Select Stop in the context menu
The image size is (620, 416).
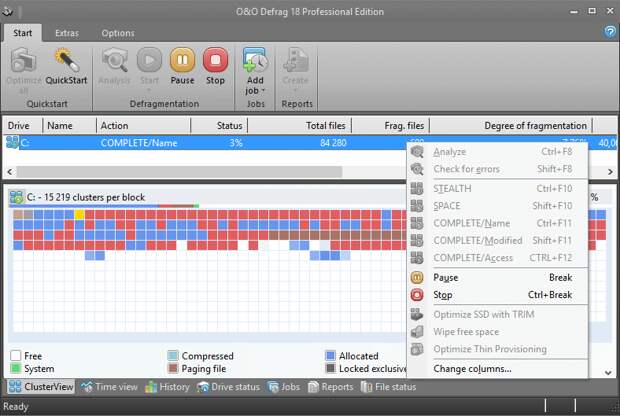point(442,295)
